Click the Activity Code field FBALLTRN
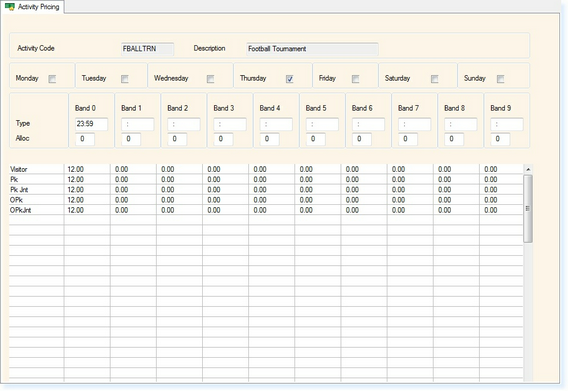 (147, 49)
